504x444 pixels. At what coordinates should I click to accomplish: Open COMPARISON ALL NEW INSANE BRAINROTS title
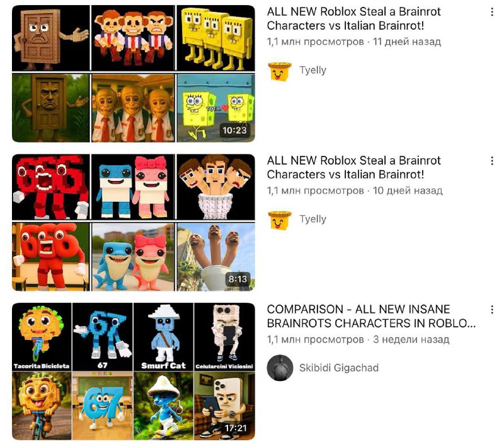click(371, 316)
